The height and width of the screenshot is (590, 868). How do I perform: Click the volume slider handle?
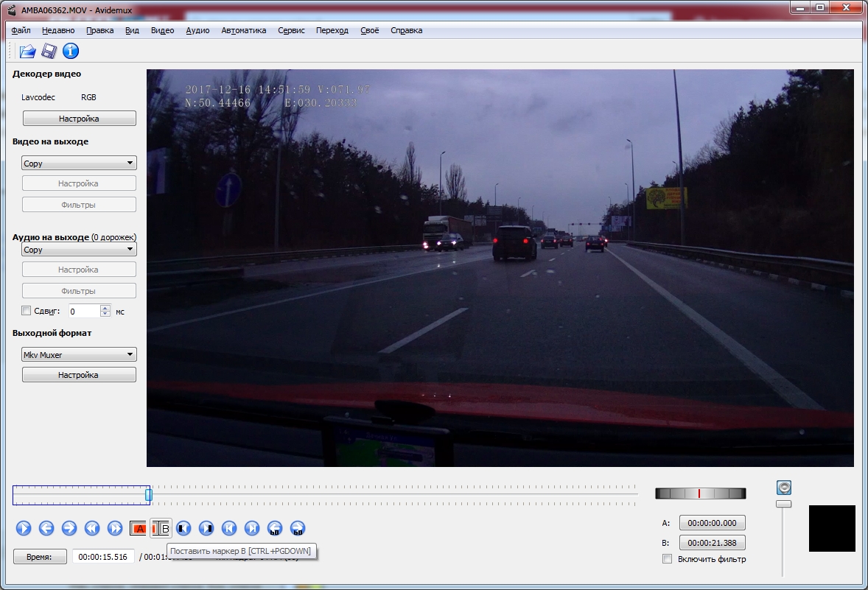point(784,504)
